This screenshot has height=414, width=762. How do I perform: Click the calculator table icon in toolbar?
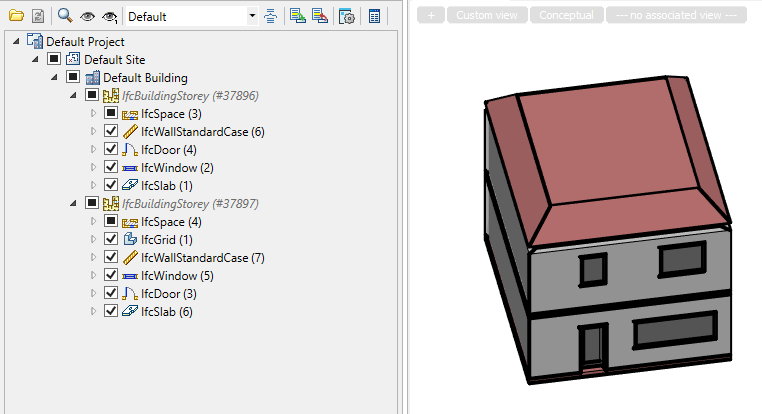coord(374,16)
